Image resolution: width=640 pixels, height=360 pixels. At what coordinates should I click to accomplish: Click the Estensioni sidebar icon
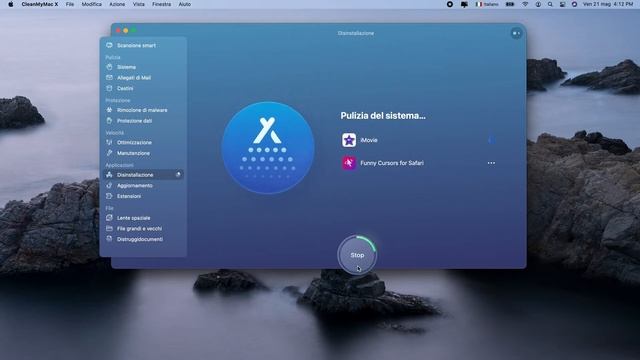(x=109, y=196)
